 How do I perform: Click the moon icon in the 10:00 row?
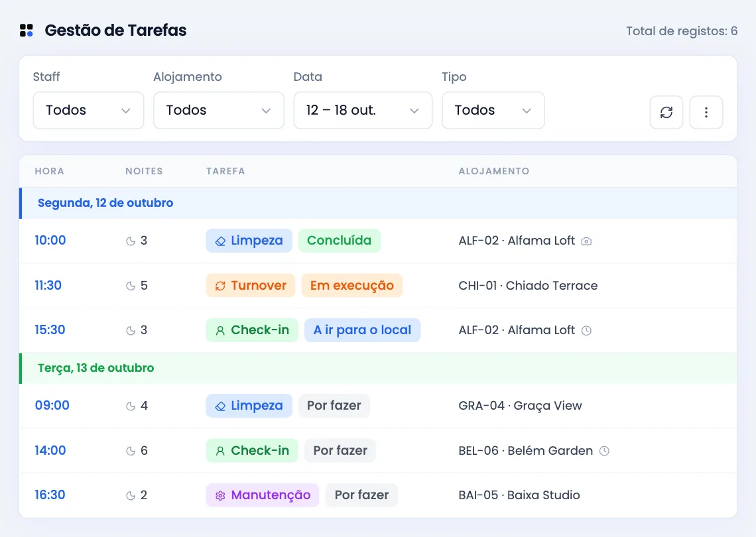pos(131,241)
